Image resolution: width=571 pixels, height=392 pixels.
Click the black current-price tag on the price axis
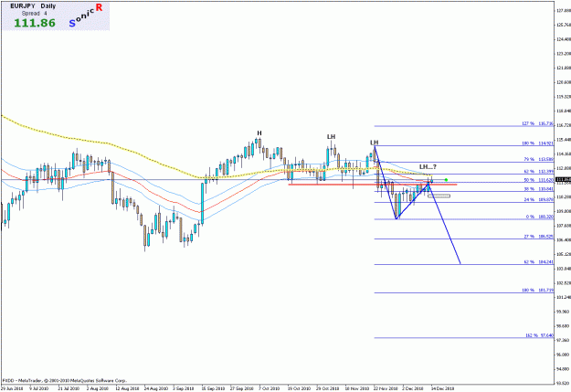[x=563, y=180]
